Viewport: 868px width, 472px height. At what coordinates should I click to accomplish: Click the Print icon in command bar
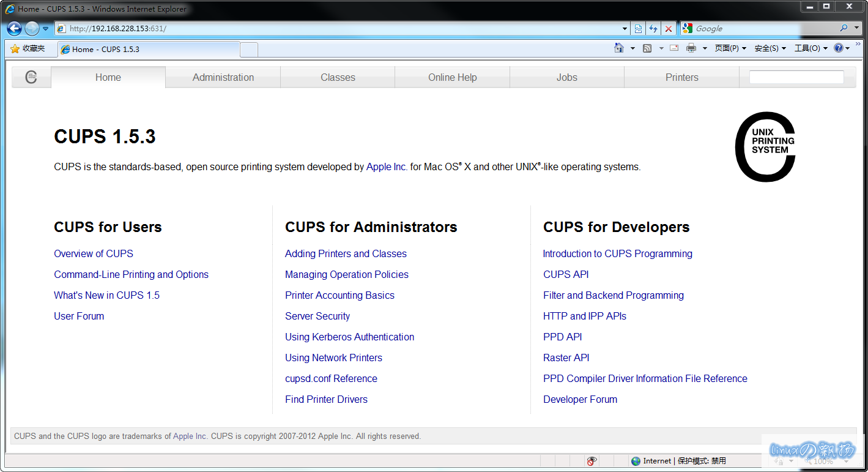[691, 48]
